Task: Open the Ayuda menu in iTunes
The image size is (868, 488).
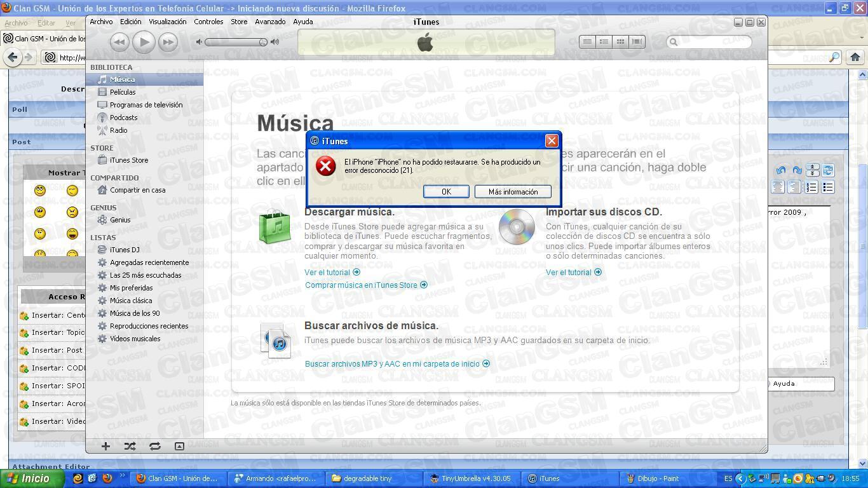Action: (x=303, y=22)
